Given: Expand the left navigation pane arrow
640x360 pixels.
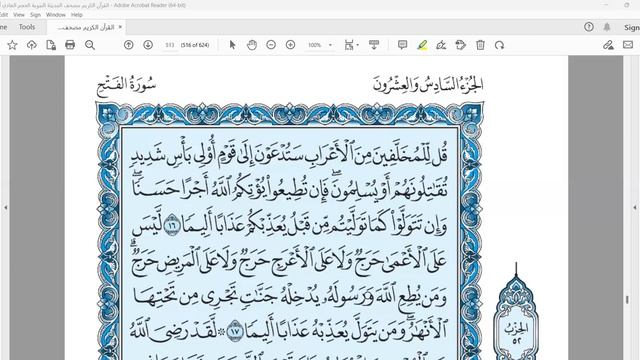Looking at the screenshot, I should pyautogui.click(x=5, y=207).
